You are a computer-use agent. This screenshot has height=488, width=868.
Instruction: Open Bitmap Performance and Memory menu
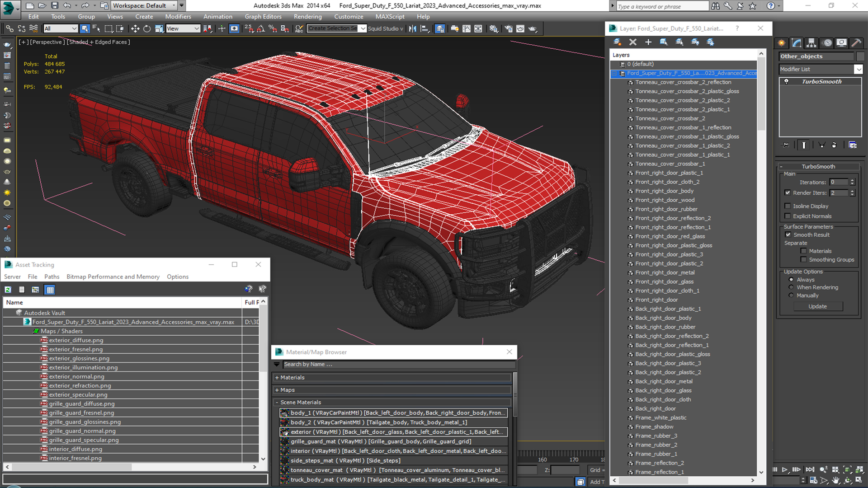(x=113, y=277)
